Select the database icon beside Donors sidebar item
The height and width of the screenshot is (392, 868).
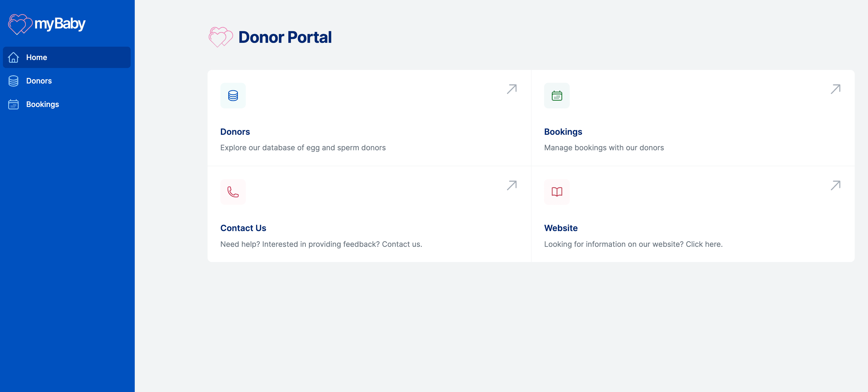click(x=13, y=81)
